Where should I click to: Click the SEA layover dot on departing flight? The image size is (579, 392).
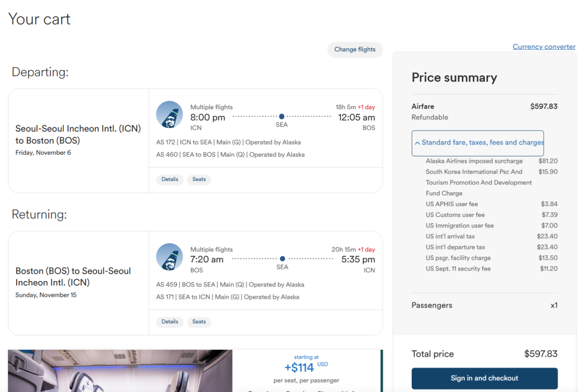tap(281, 116)
